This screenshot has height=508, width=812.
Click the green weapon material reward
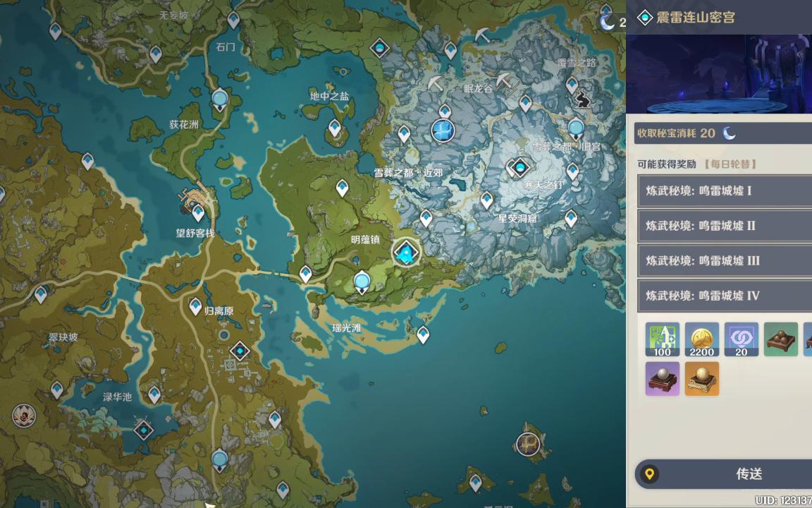pos(781,339)
